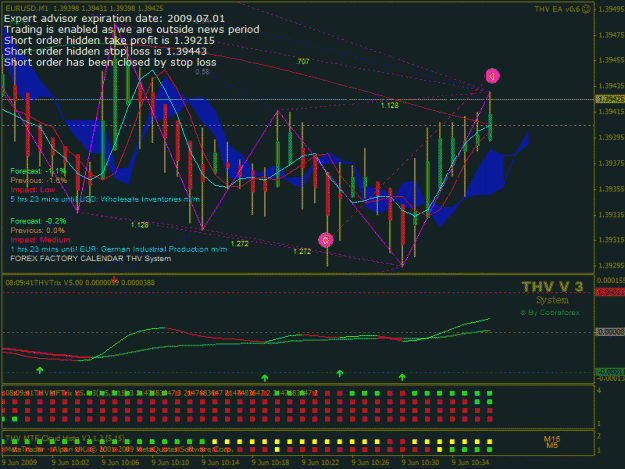The image size is (625, 469).
Task: Click the 'Previous: 0.0%' news label
Action: pos(37,230)
